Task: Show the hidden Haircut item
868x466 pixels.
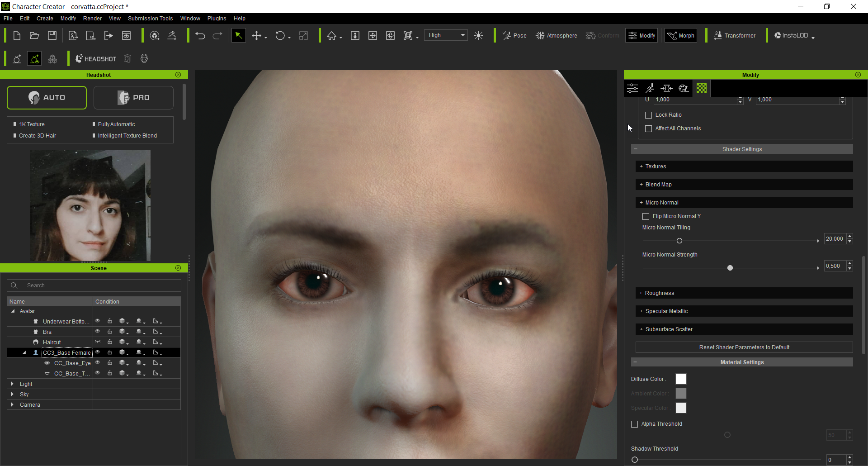Action: click(97, 342)
